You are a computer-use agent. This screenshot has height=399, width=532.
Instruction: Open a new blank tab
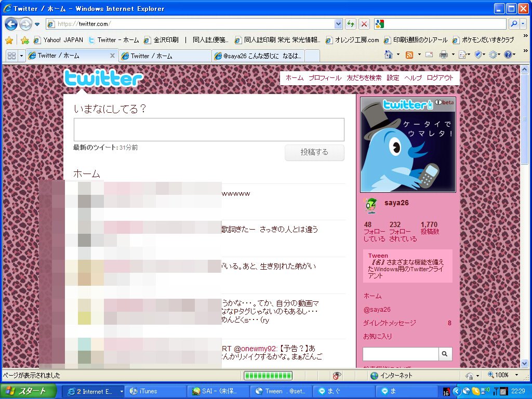[312, 56]
